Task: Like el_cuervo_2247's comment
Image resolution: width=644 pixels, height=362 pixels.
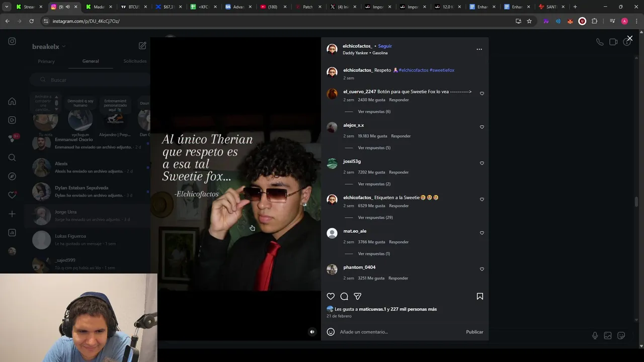Action: pos(482,94)
